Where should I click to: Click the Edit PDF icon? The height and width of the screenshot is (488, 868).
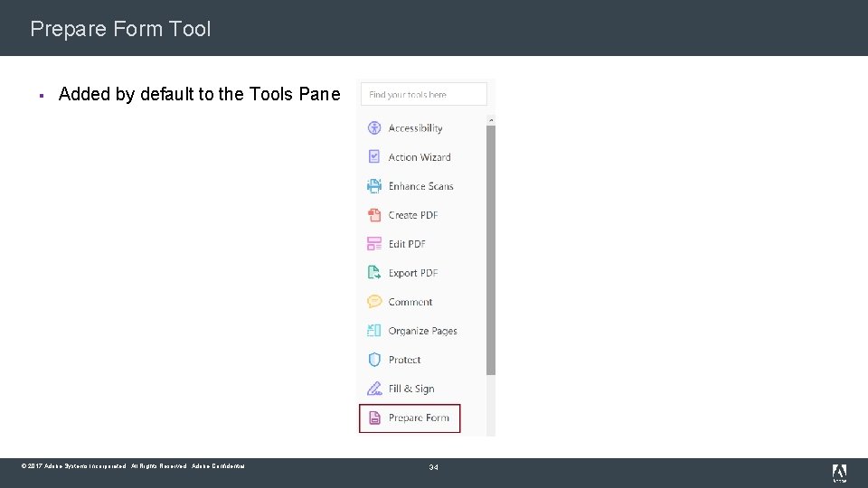(x=374, y=243)
